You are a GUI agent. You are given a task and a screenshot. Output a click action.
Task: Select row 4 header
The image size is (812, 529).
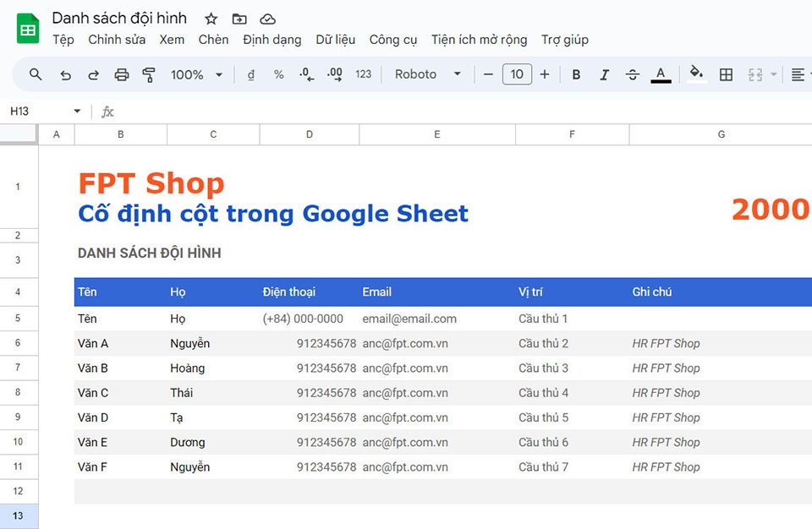[19, 292]
